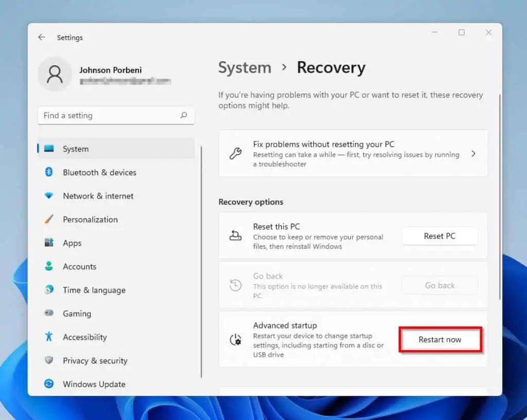The width and height of the screenshot is (527, 420).
Task: Click the Personalization paintbrush icon
Action: coord(49,220)
